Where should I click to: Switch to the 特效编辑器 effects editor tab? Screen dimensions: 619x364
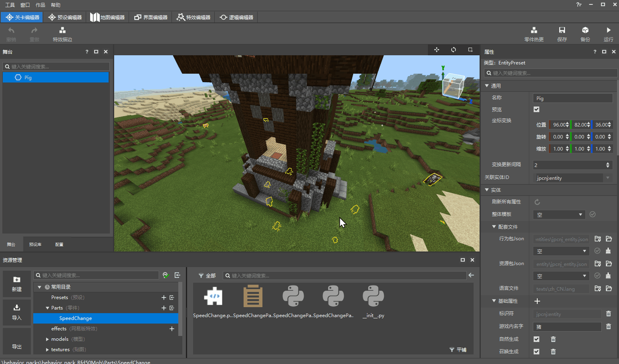pos(194,17)
